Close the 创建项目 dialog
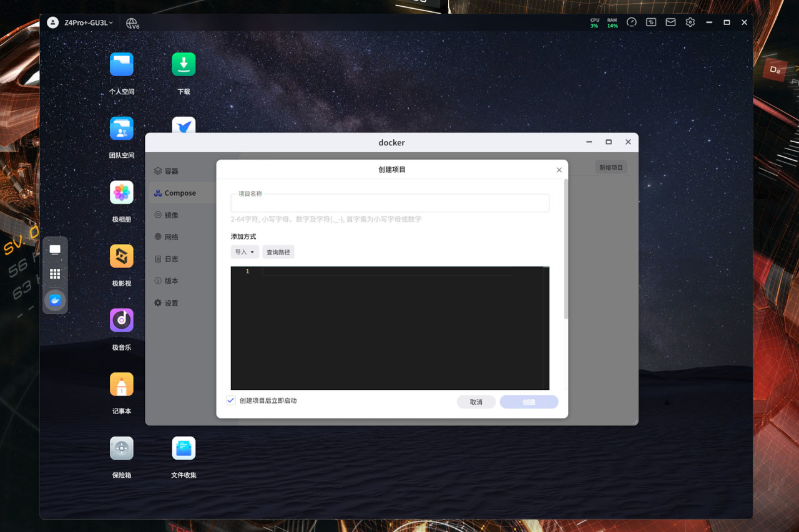The width and height of the screenshot is (799, 532). pos(559,170)
